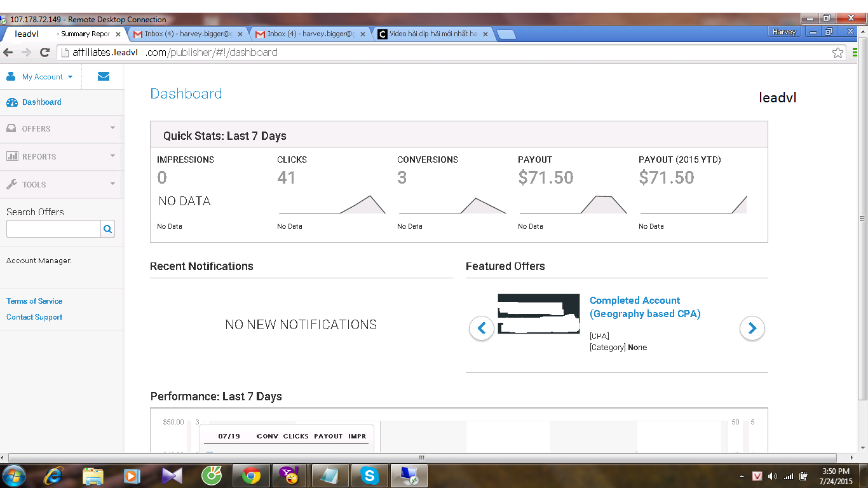Open Windows Explorer folder on taskbar
The height and width of the screenshot is (488, 868).
point(93,476)
